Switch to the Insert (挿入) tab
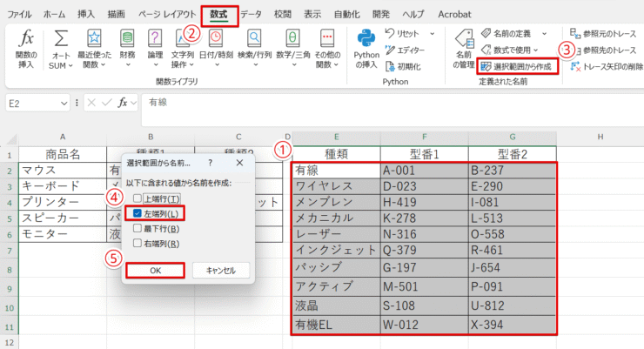This screenshot has height=349, width=644. point(86,15)
